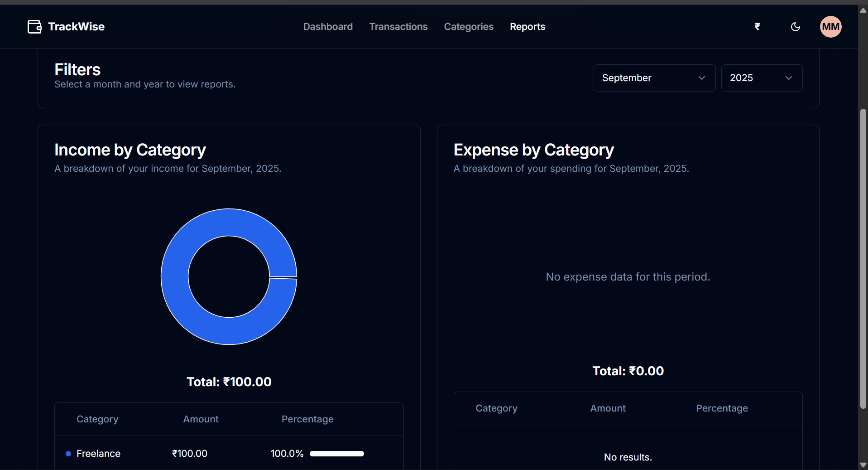The image size is (868, 470).
Task: Expand the September month dropdown
Action: [x=654, y=78]
